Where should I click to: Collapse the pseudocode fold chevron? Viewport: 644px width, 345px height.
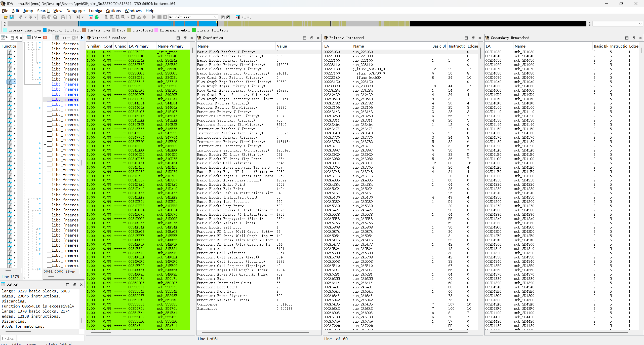pos(45,144)
